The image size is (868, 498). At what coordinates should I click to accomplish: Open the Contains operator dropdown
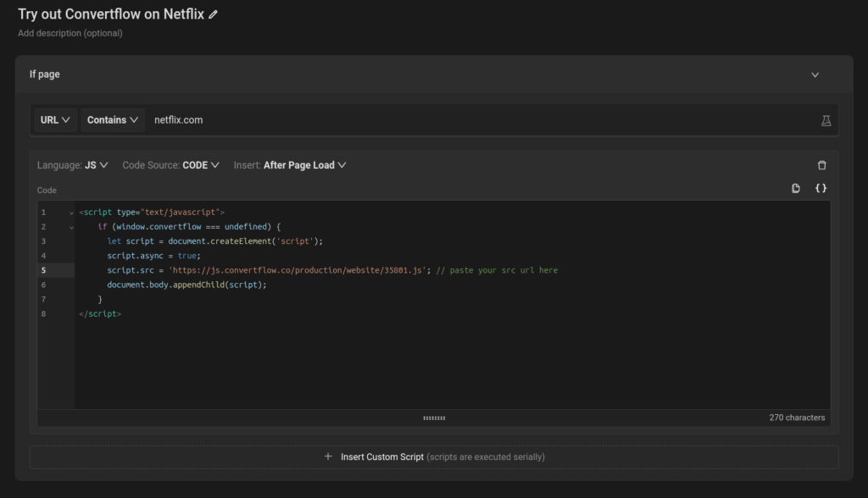113,120
